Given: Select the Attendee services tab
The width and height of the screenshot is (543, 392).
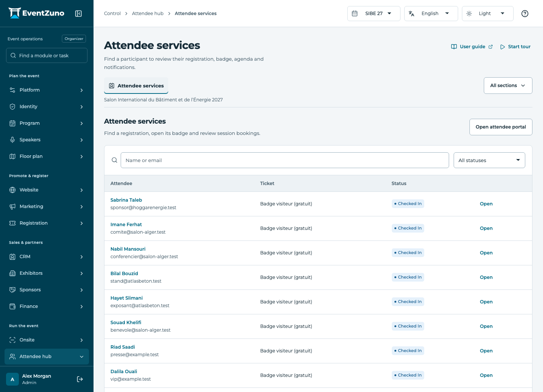Looking at the screenshot, I should click(136, 86).
